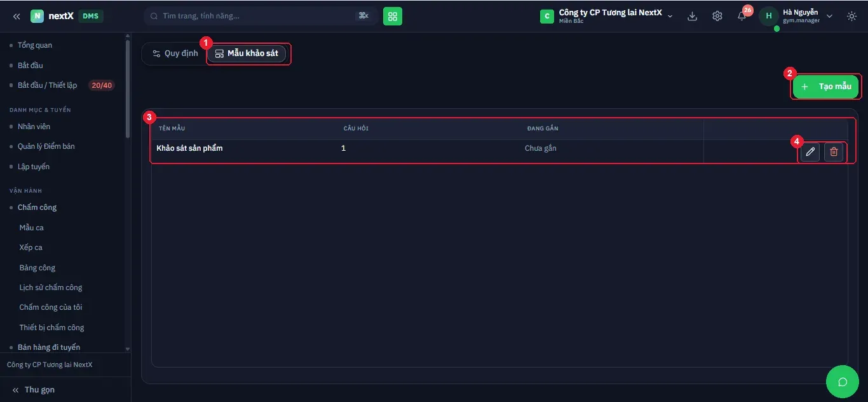Open the green chat bubble button
This screenshot has width=868, height=402.
coord(843,382)
